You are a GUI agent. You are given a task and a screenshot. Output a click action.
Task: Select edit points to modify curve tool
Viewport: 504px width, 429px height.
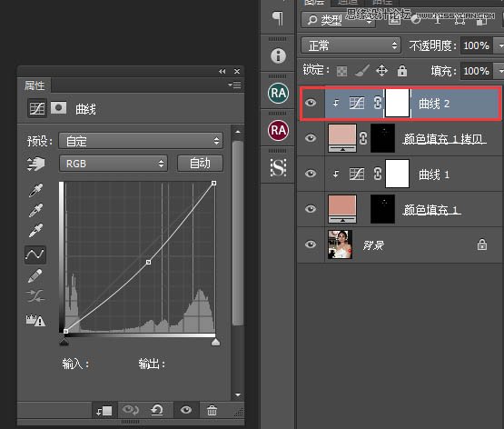click(x=35, y=254)
